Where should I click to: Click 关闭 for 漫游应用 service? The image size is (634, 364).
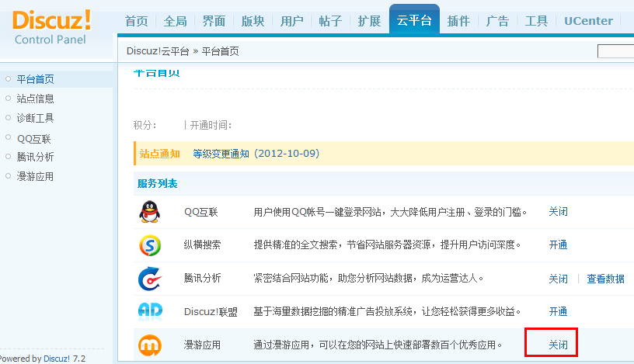[558, 345]
